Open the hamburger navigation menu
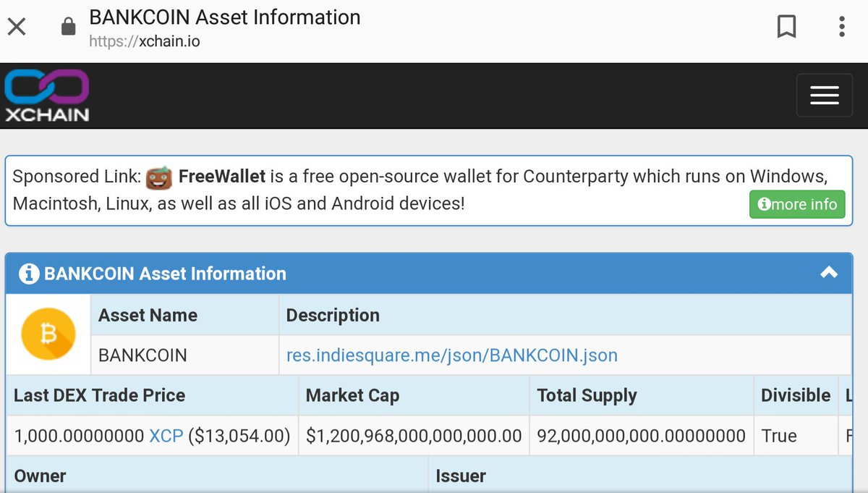The height and width of the screenshot is (493, 868). pos(824,95)
